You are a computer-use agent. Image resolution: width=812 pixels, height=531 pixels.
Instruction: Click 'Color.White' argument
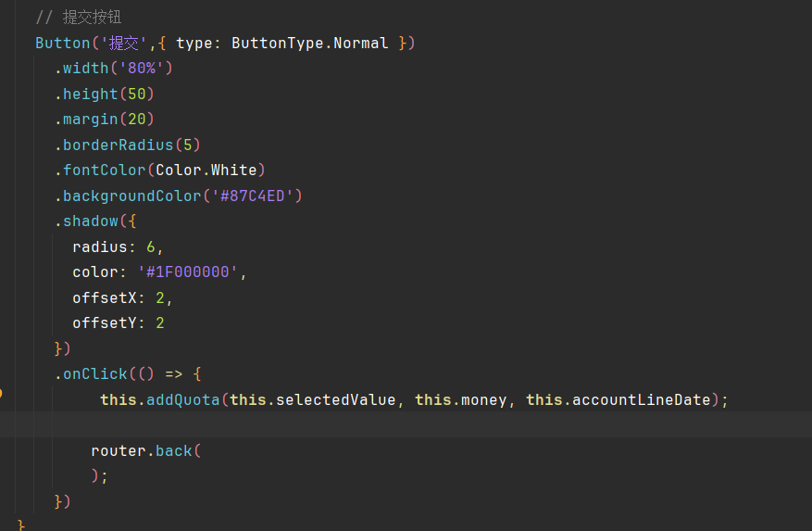point(206,171)
